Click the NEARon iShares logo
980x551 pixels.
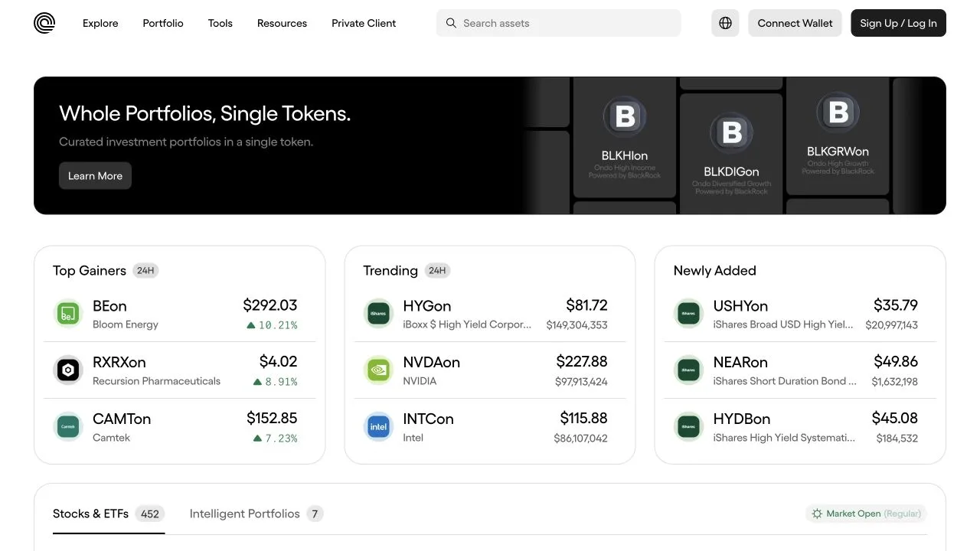click(688, 370)
